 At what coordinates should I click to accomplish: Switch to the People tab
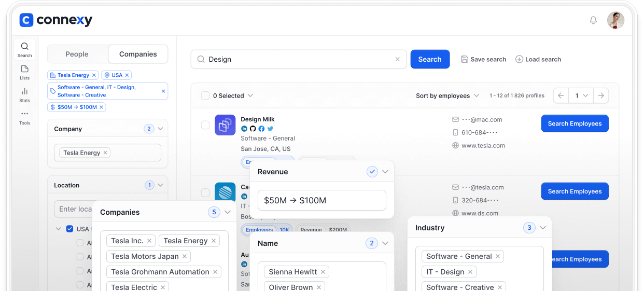[77, 54]
